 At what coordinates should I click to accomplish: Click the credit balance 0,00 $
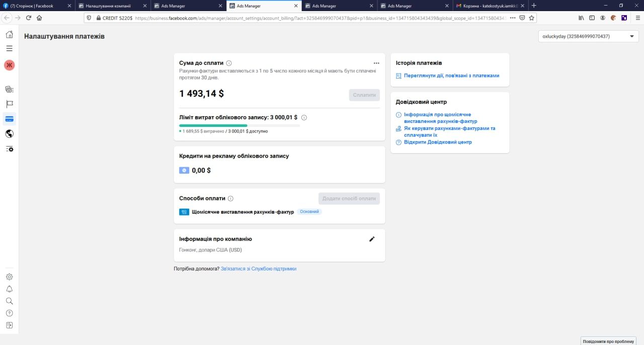[x=201, y=170]
